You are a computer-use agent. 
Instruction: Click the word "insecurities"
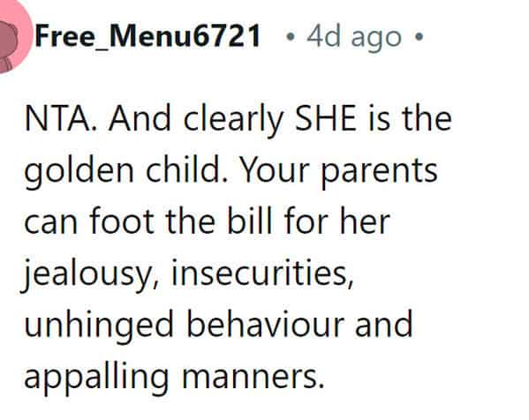point(262,274)
